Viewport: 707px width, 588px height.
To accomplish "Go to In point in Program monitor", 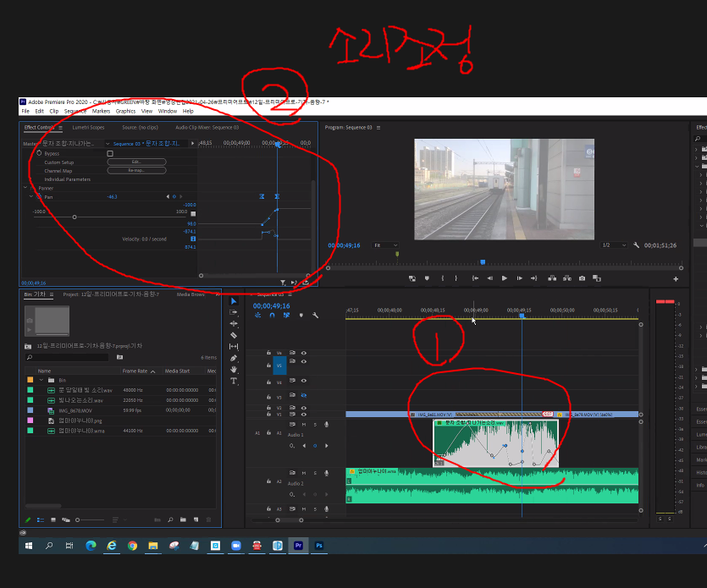I will click(x=475, y=278).
